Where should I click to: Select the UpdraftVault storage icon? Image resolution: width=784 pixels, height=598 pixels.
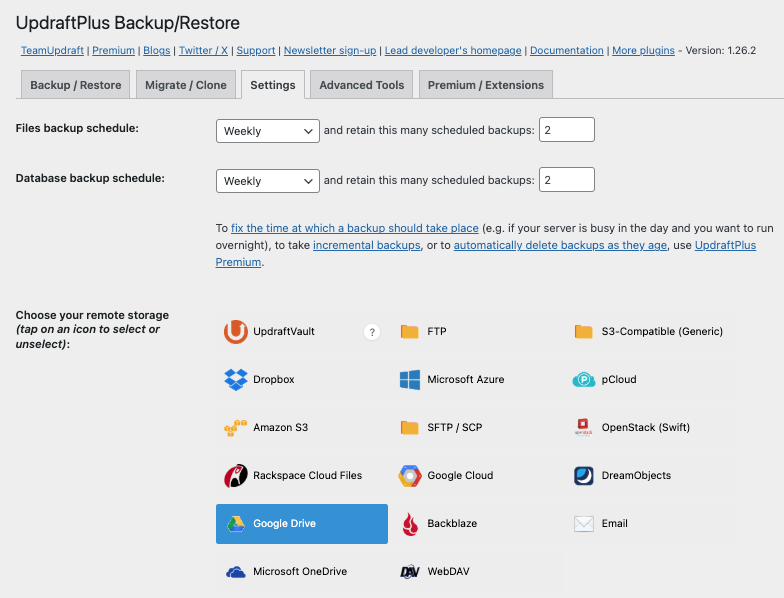tap(236, 332)
